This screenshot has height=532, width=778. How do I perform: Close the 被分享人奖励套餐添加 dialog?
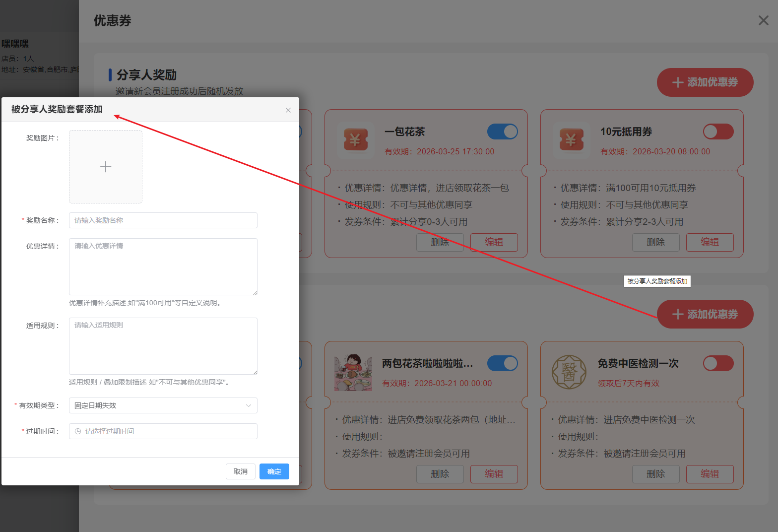(x=288, y=110)
